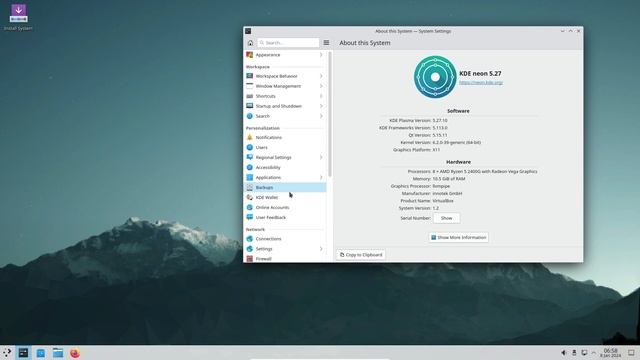Screen dimensions: 640x360
Task: Open the network tray icon
Action: [584, 353]
